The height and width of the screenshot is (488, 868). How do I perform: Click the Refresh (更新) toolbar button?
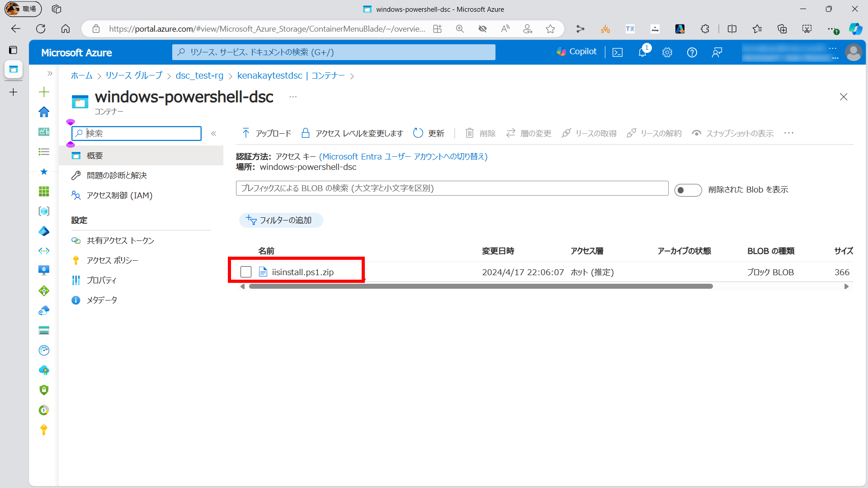(x=429, y=133)
